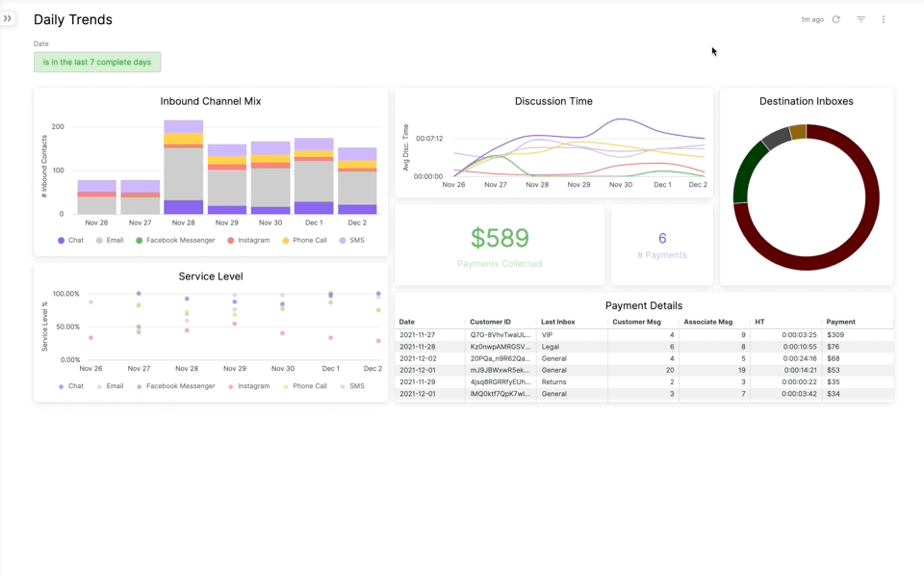Sort table by Payment column header
This screenshot has height=576, width=924.
click(x=840, y=322)
